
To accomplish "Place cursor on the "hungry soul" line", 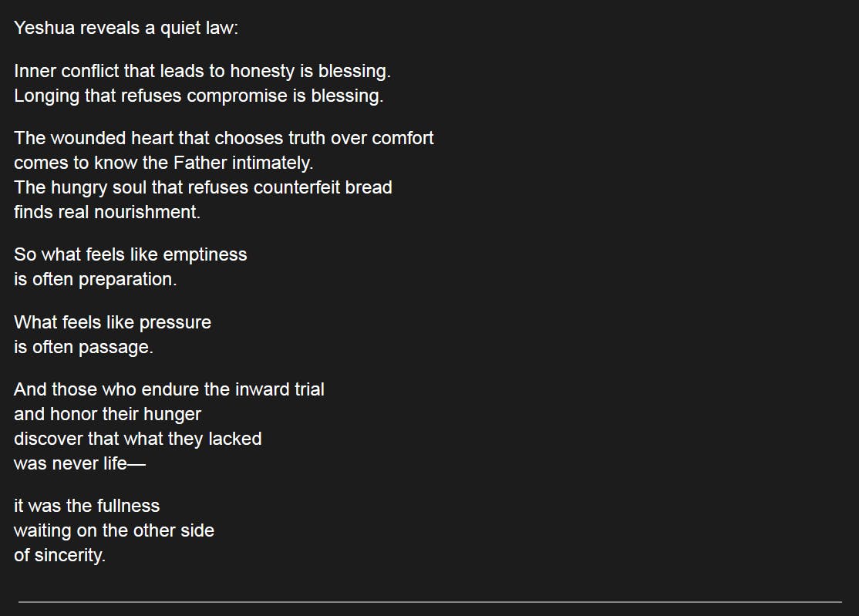I will pyautogui.click(x=203, y=188).
